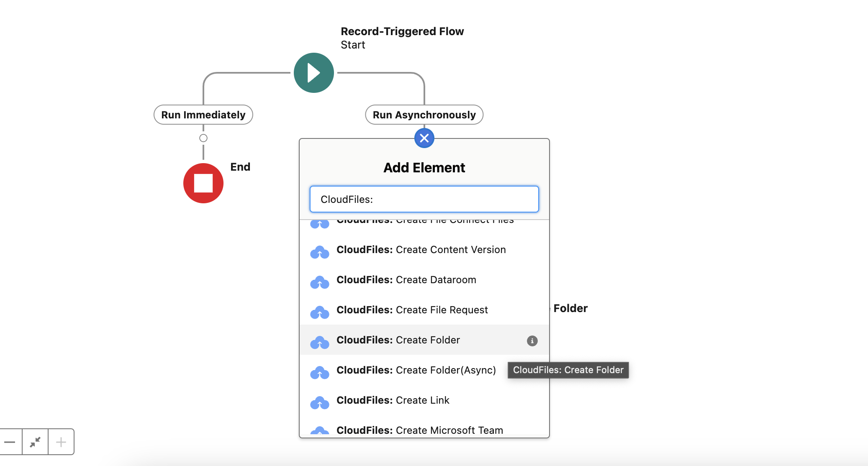Select CloudFiles: Create Folder from the list
Screen dimensions: 868x466
coord(398,340)
